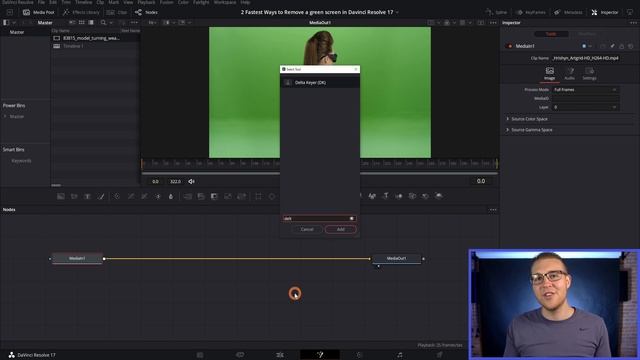The width and height of the screenshot is (640, 360).
Task: Click the Brightness Contrast tool icon
Action: click(x=158, y=196)
